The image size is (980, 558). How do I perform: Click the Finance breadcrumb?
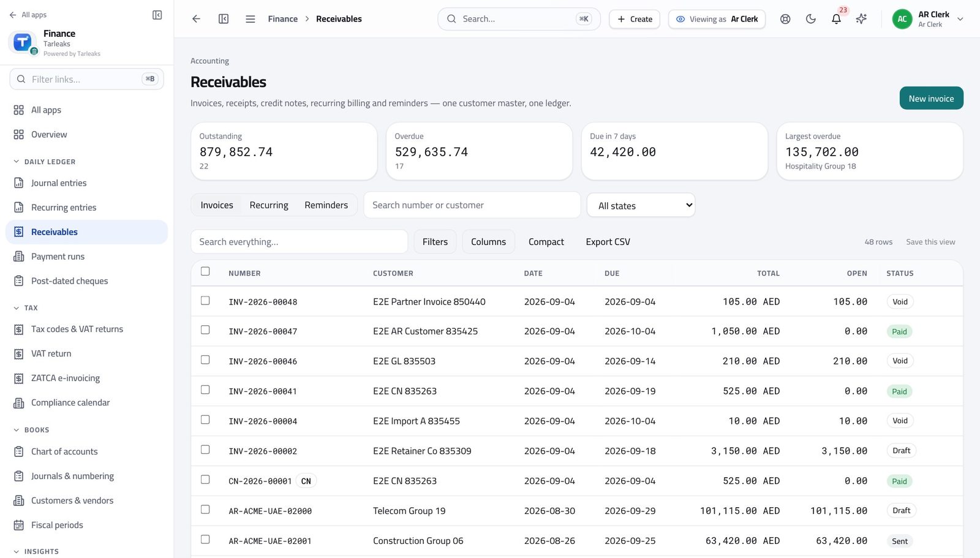283,19
